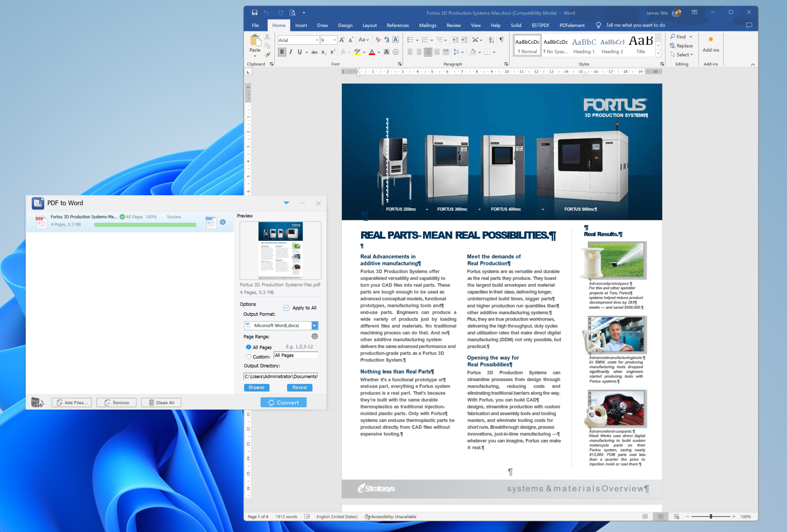Apply Italic formatting
Viewport: 787px width, 532px height.
point(291,52)
